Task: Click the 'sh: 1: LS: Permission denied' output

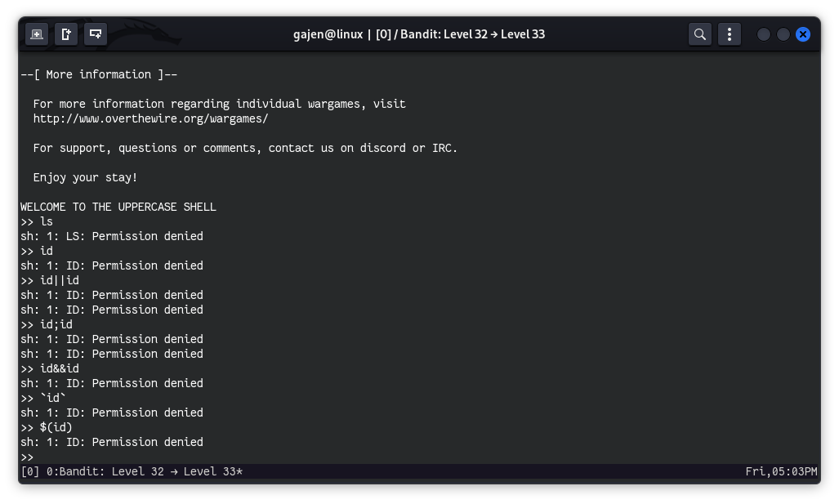Action: (112, 236)
